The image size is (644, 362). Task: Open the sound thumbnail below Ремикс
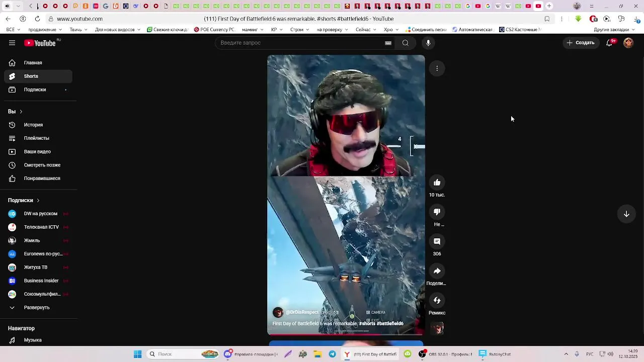tap(437, 328)
